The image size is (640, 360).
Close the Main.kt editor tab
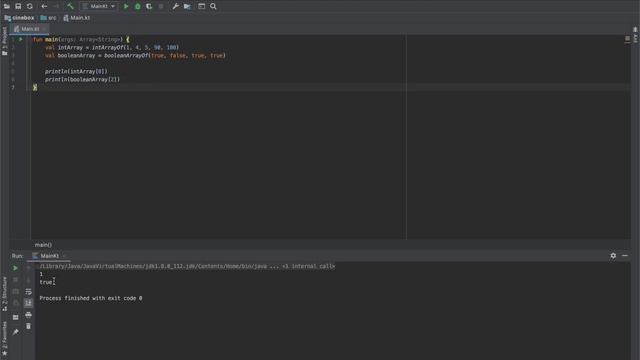(44, 29)
